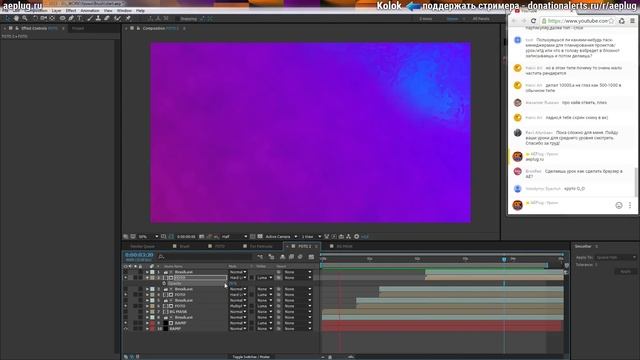
Task: Select the Brush tool
Action: tap(90, 18)
